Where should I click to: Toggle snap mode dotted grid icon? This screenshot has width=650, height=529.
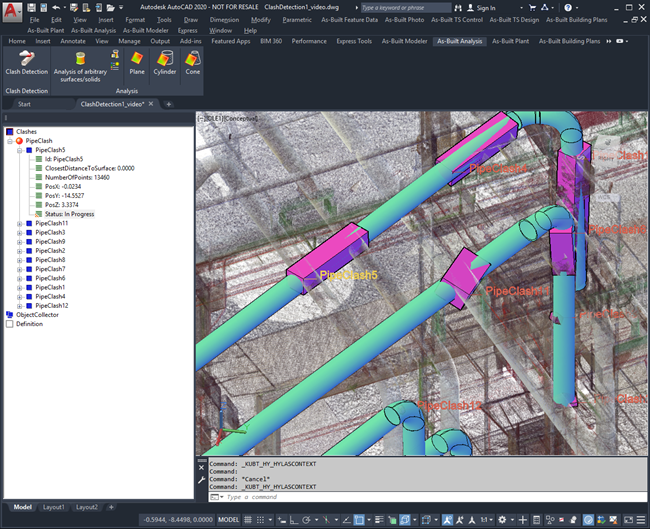point(260,519)
